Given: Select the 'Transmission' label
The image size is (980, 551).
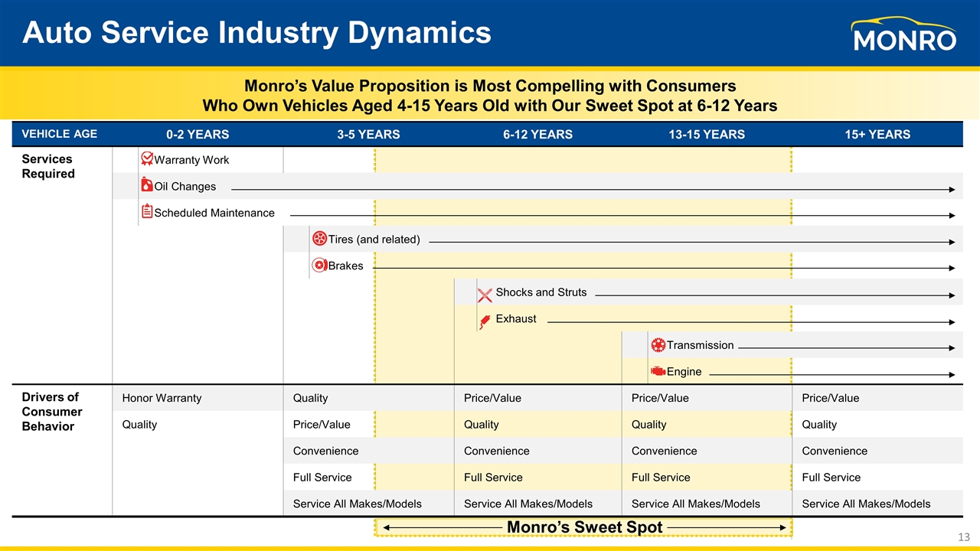Looking at the screenshot, I should 700,345.
